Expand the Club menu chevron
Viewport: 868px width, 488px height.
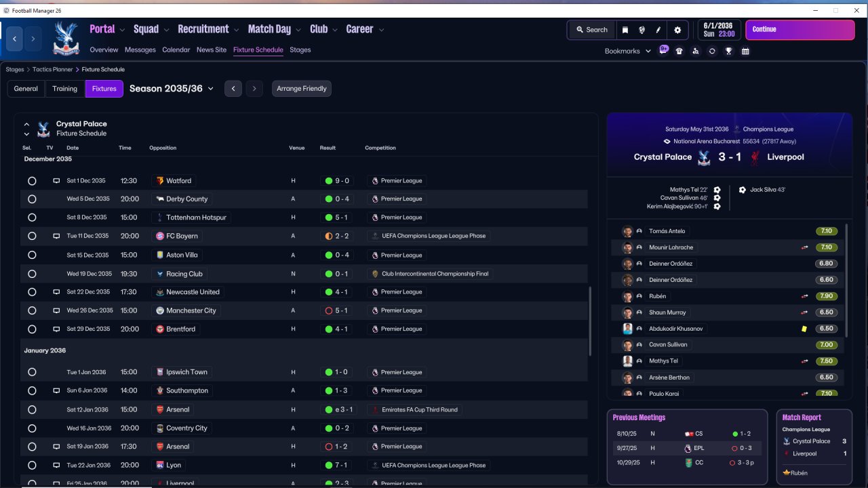[335, 30]
